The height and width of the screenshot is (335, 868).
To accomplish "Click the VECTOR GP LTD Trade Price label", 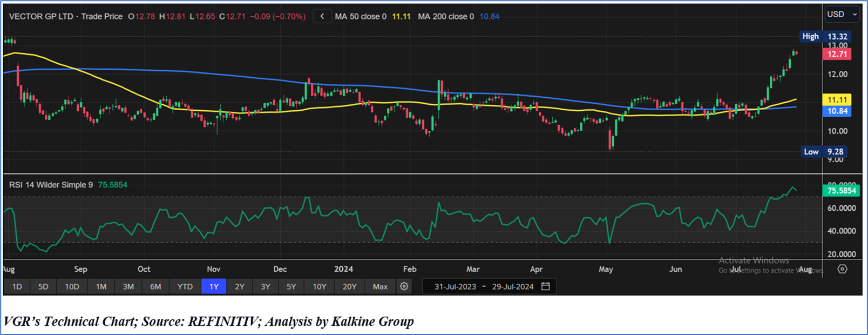I will 66,16.
